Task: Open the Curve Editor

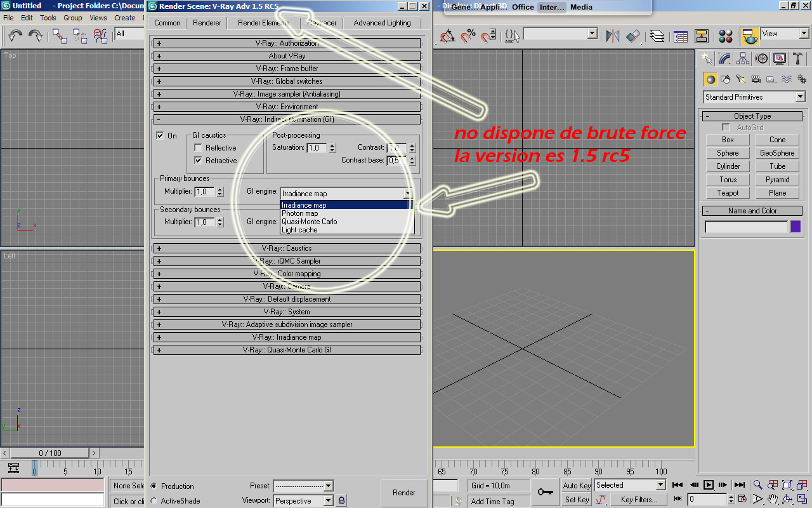Action: click(681, 36)
